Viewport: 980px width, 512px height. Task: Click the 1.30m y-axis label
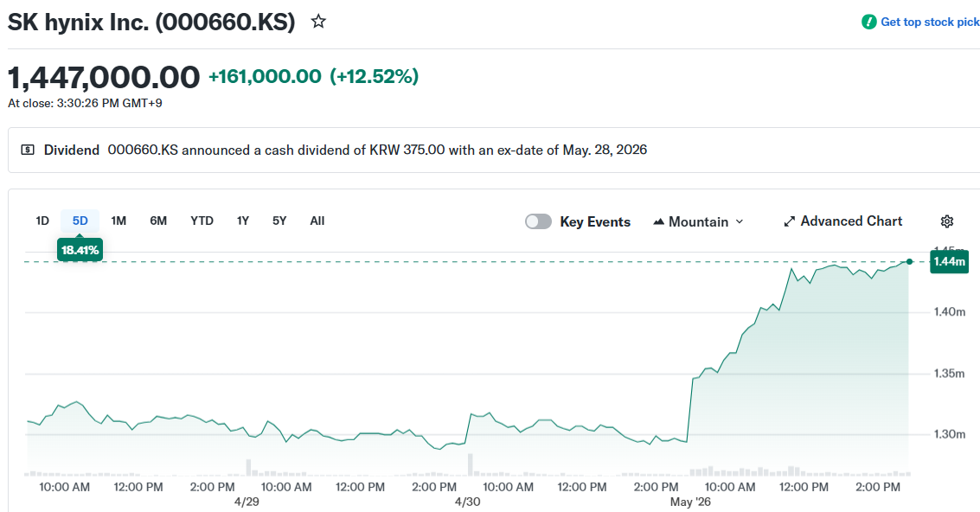(950, 434)
